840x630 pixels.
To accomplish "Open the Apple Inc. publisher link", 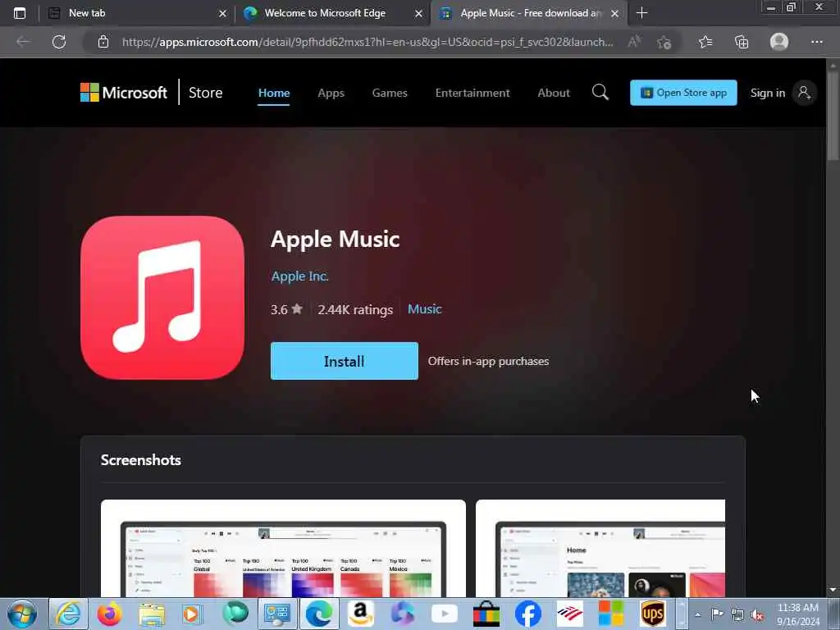I will point(299,276).
